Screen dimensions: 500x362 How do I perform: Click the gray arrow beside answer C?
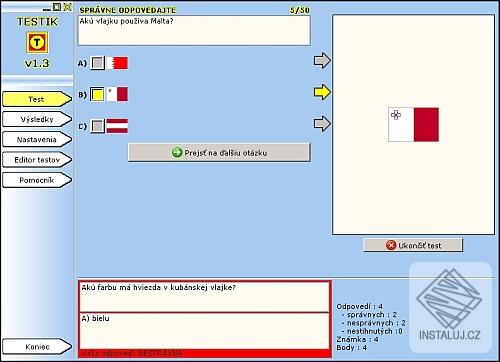322,124
